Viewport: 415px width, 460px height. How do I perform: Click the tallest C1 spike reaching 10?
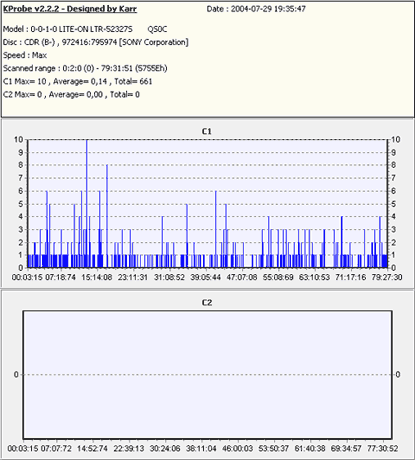tap(87, 203)
